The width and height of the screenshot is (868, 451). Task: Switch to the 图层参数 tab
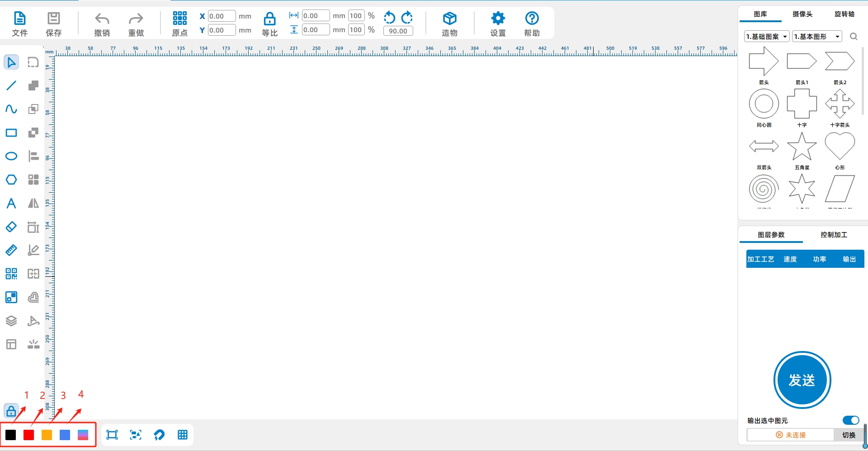771,235
